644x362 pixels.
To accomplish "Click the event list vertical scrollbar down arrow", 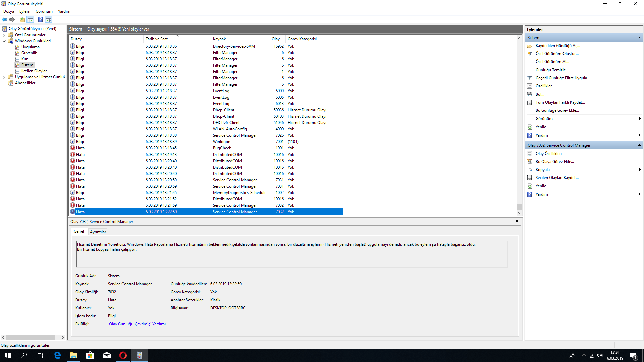I will click(x=519, y=213).
